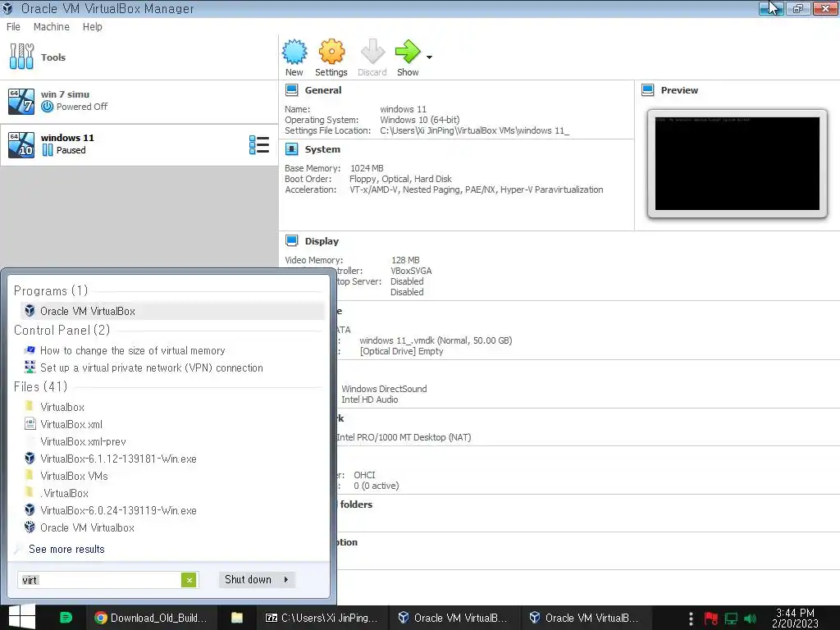Expand the Shut down options arrow

286,580
